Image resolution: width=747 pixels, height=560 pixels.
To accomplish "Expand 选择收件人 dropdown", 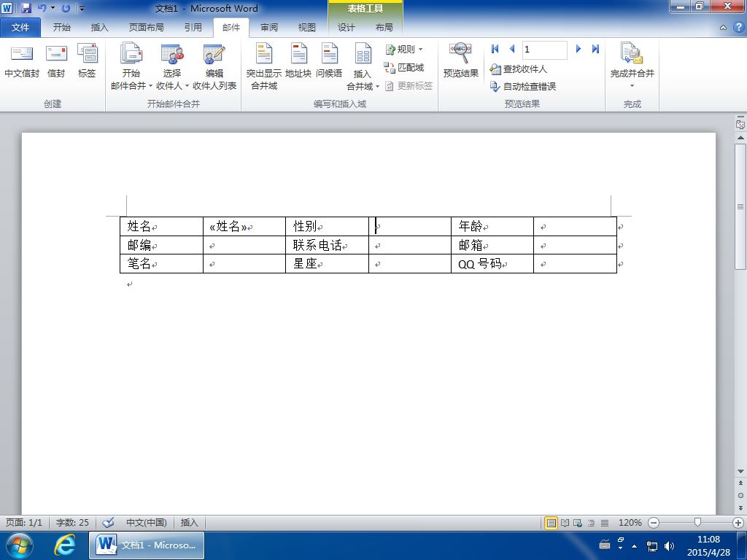I will pyautogui.click(x=172, y=66).
